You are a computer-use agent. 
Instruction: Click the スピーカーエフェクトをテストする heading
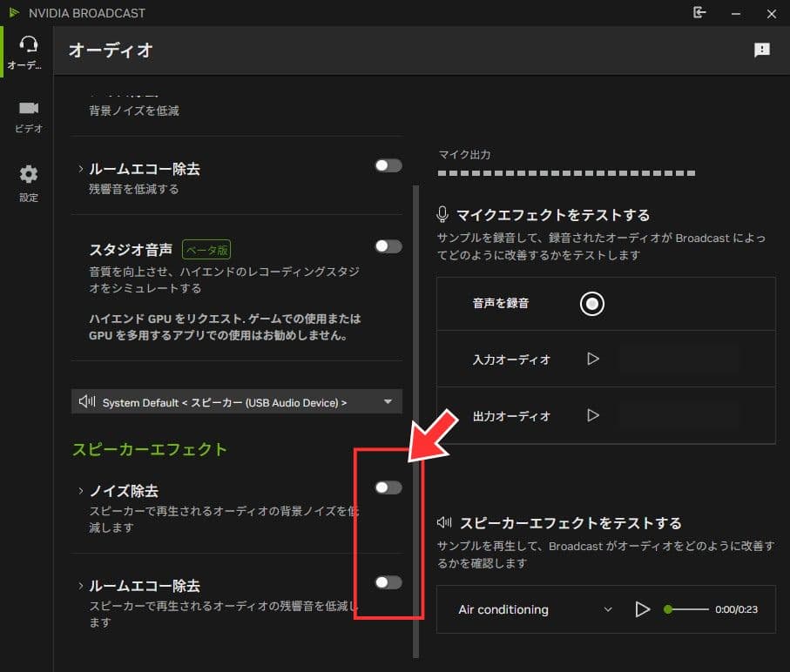pyautogui.click(x=571, y=523)
